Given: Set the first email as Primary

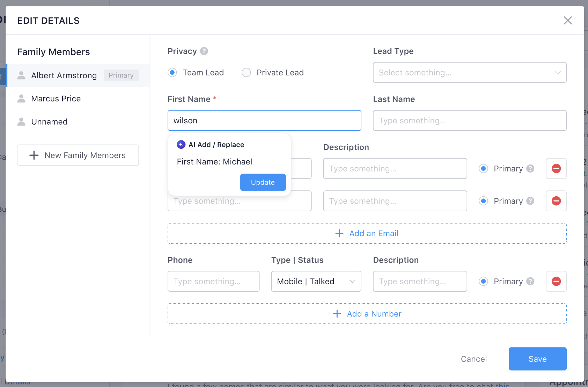Looking at the screenshot, I should [483, 169].
